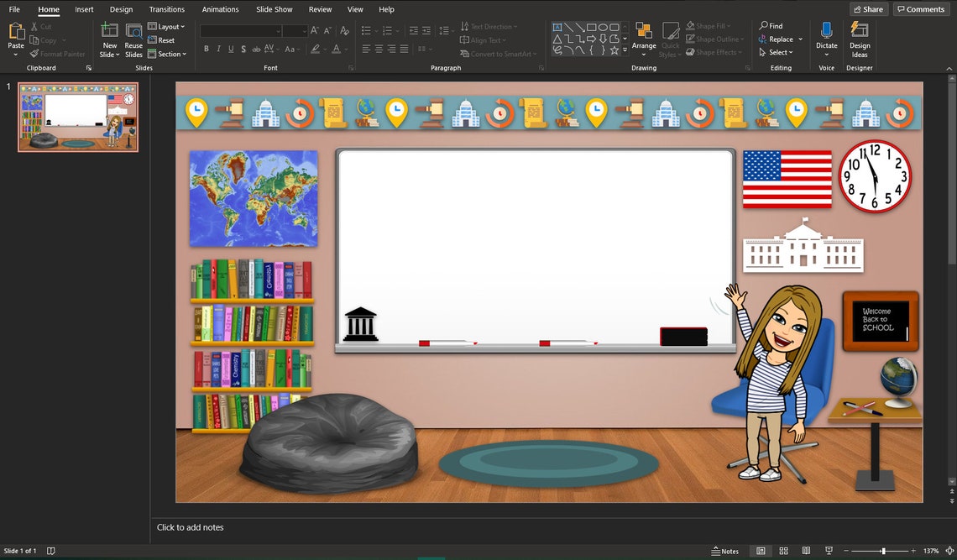Toggle italic text formatting
The image size is (957, 560).
(217, 49)
